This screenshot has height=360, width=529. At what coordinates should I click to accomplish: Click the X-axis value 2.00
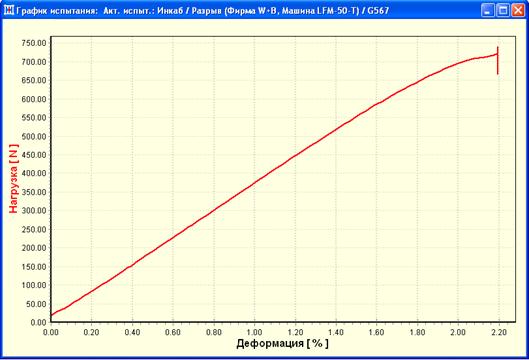coord(458,332)
